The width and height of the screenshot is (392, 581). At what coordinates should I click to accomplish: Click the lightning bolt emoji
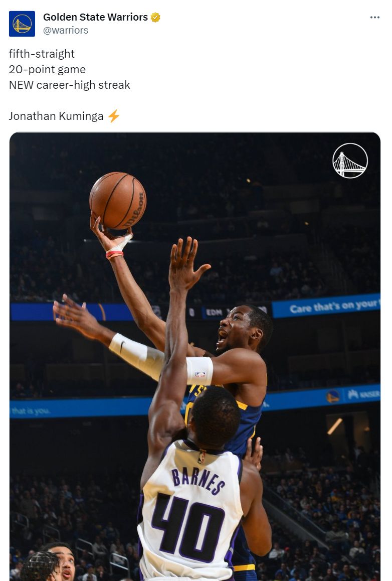[114, 116]
